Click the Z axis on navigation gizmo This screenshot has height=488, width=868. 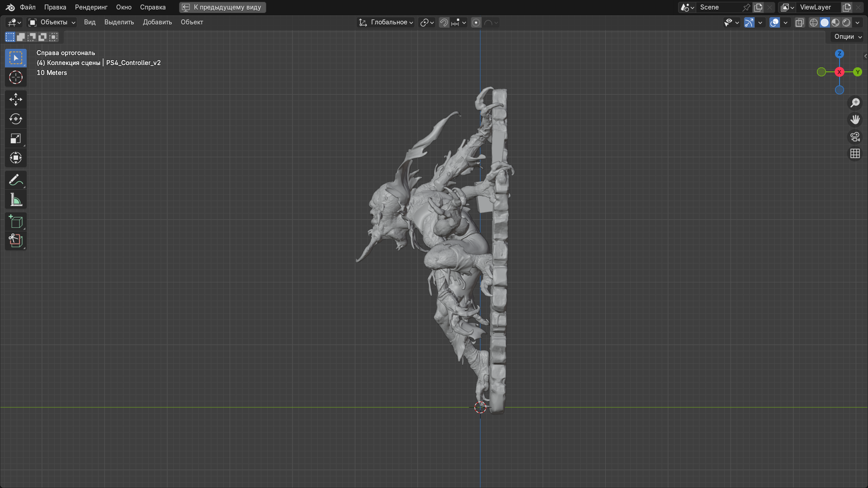[840, 54]
